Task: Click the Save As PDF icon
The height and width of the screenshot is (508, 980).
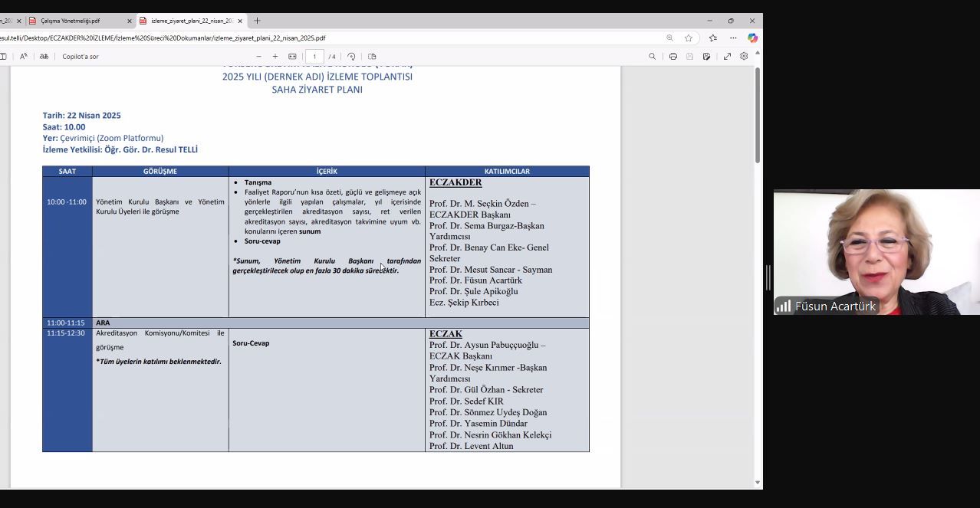Action: [x=707, y=57]
